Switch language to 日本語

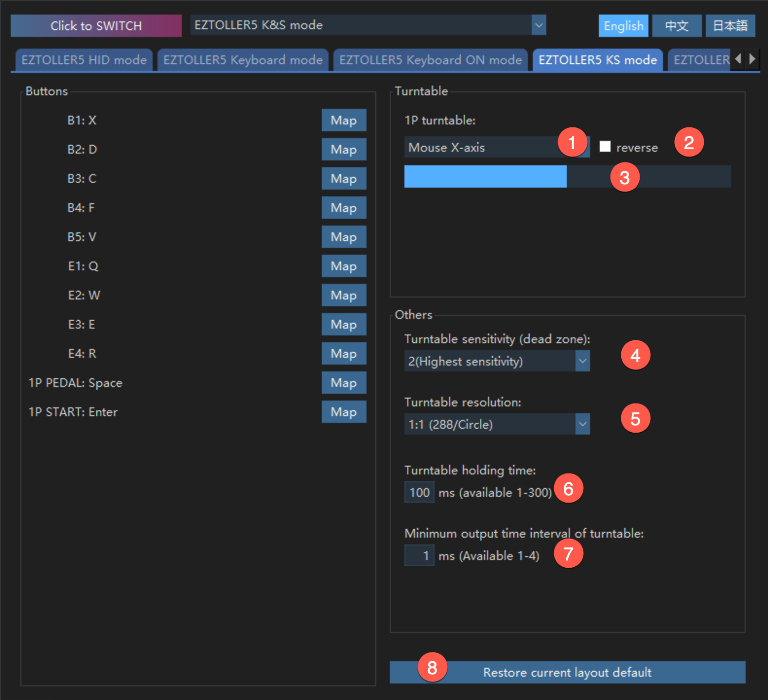tap(731, 26)
